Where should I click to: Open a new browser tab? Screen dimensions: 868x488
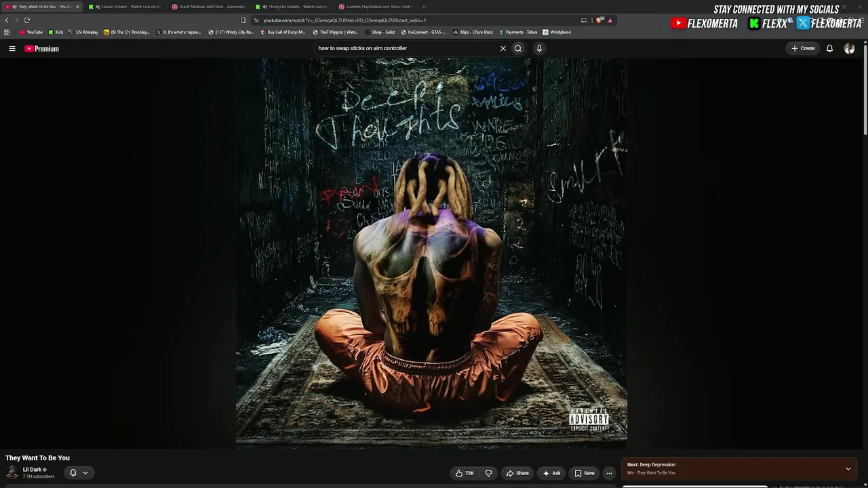click(424, 7)
